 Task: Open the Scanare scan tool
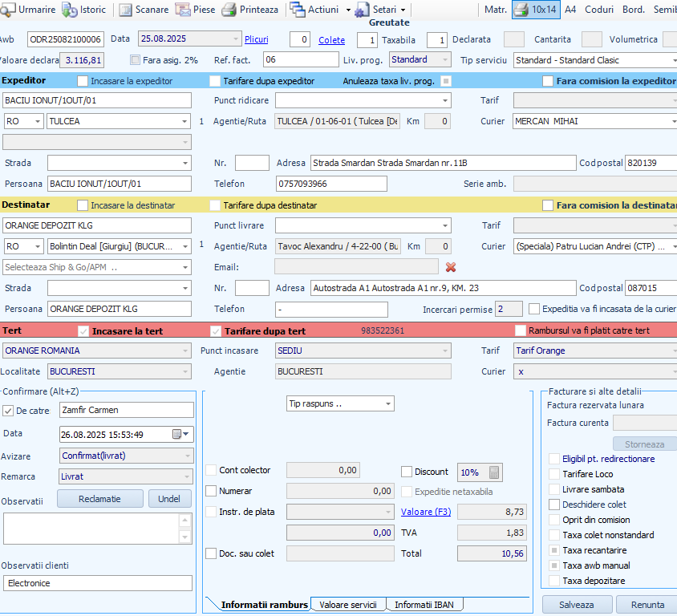click(x=124, y=10)
